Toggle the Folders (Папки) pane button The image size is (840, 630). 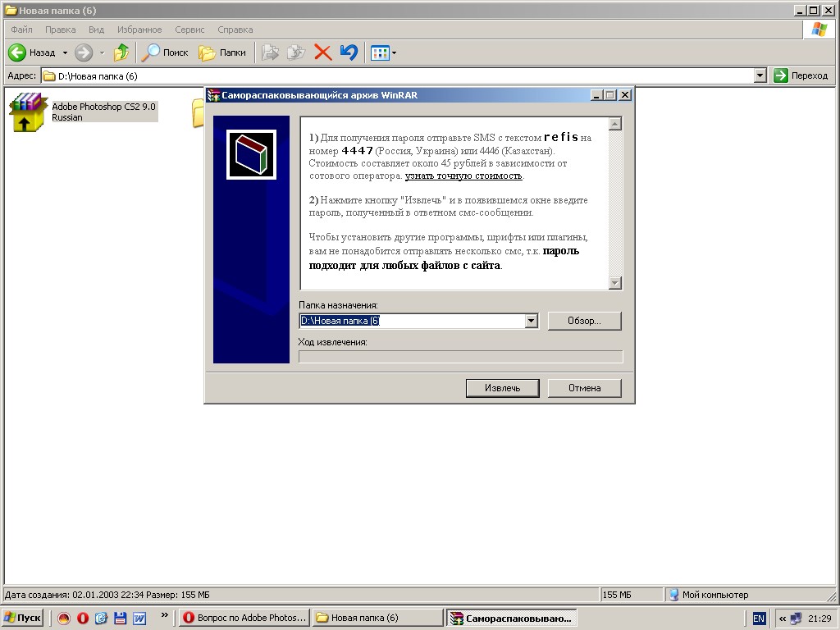click(x=222, y=52)
